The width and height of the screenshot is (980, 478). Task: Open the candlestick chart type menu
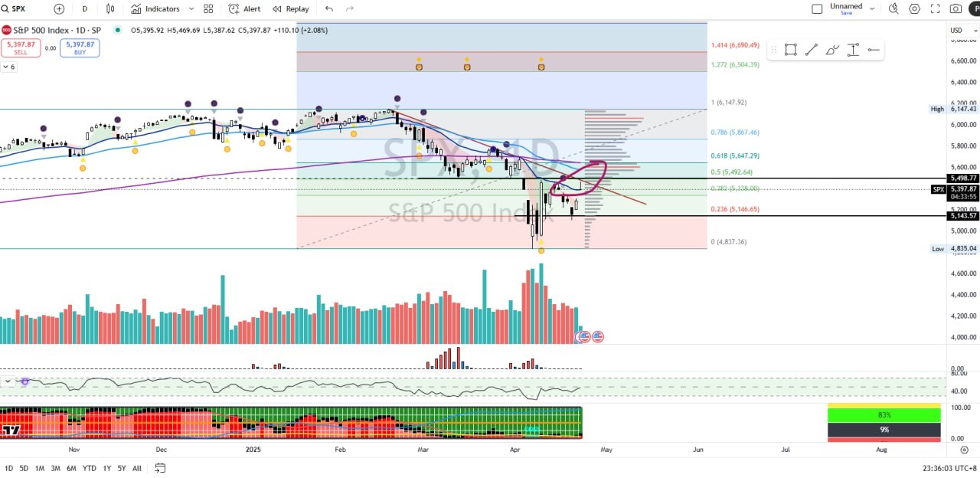(110, 8)
